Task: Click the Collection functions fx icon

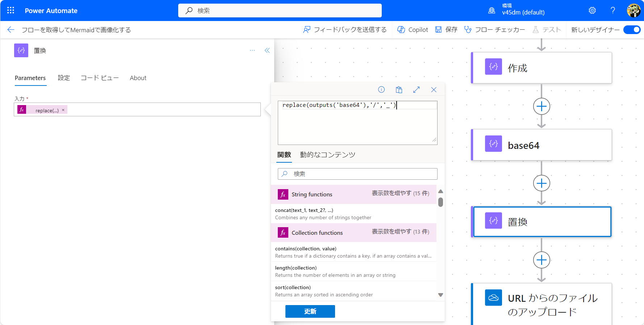Action: click(x=283, y=233)
